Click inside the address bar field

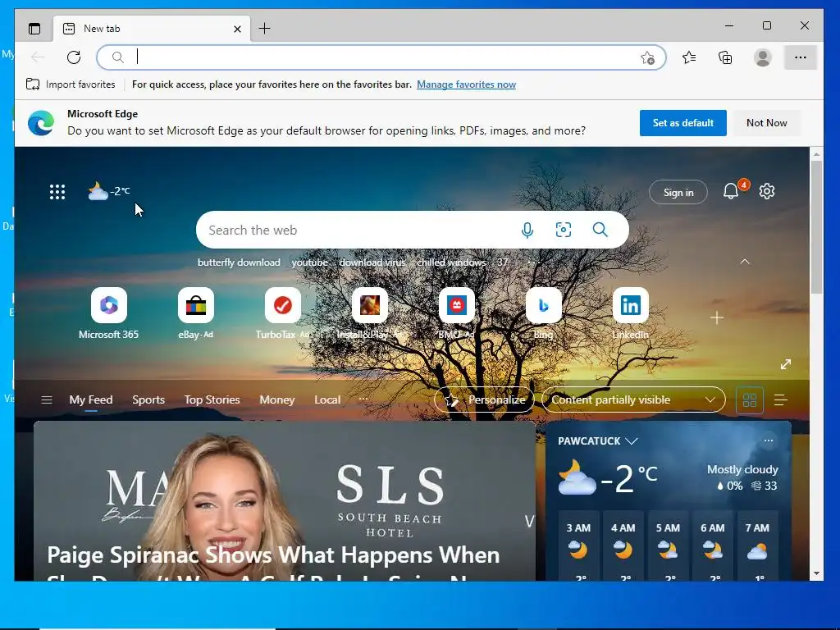point(381,57)
